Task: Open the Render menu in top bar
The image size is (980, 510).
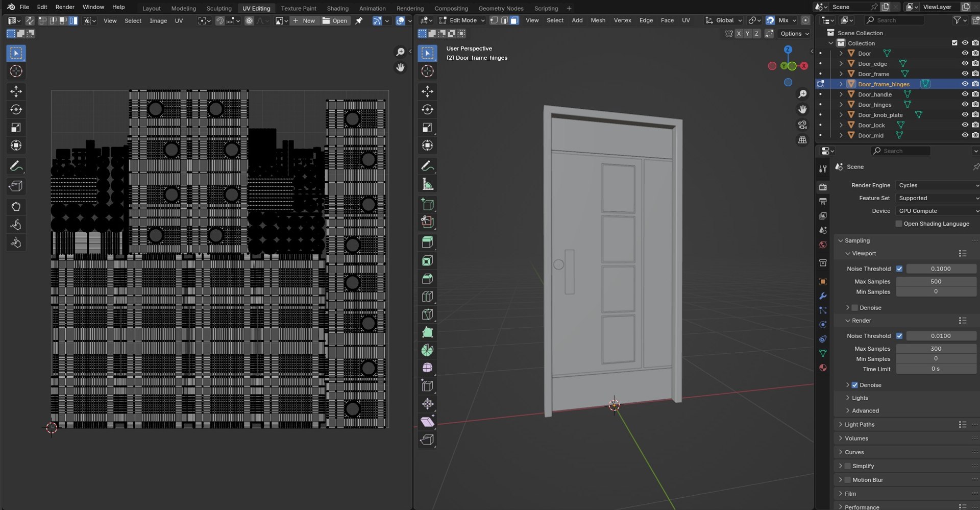Action: click(65, 7)
